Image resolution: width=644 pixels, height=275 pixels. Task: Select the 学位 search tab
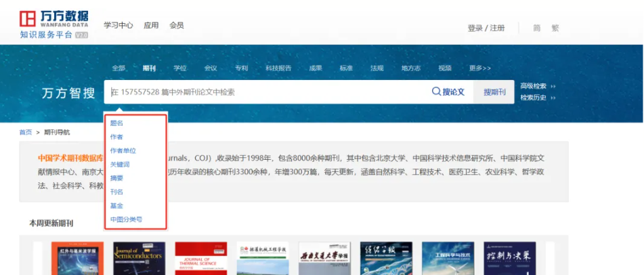(x=180, y=68)
